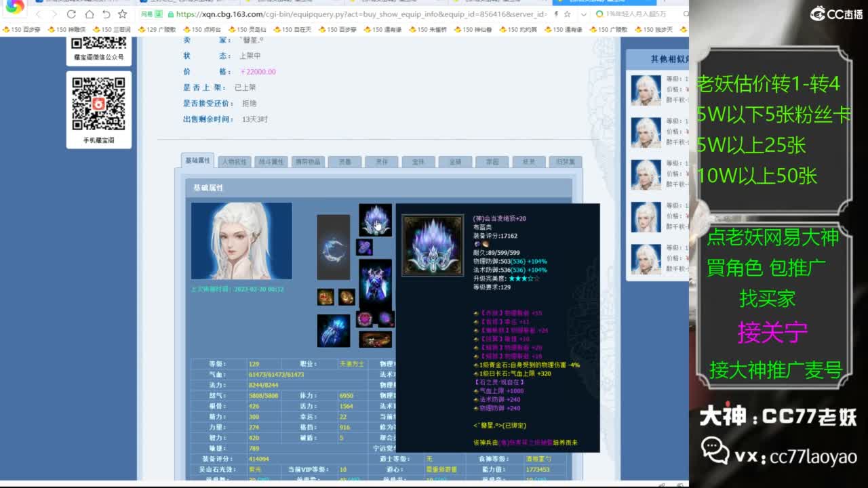
Task: Select the crescent moon weapon equipment slot
Action: [334, 247]
